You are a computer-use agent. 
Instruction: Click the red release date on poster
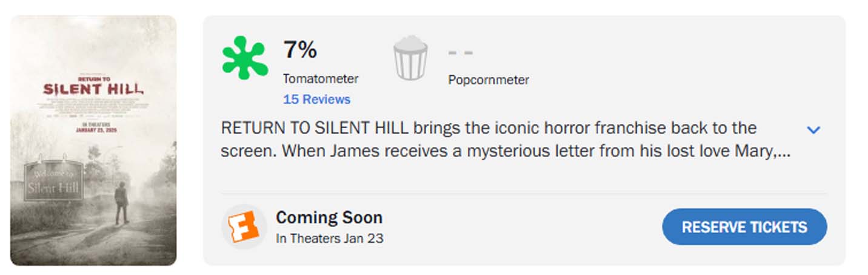point(95,130)
